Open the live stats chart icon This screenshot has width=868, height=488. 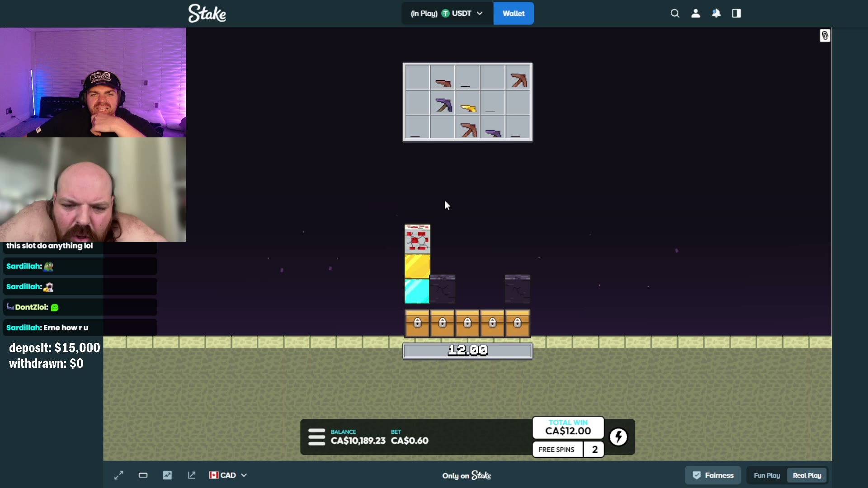tap(167, 475)
